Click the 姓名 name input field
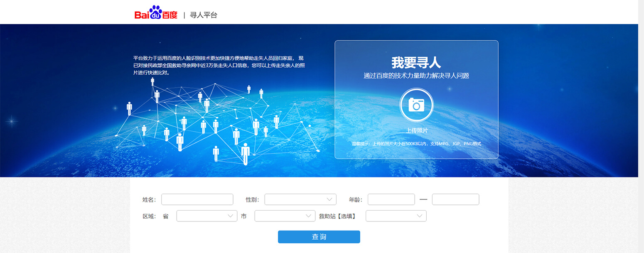The width and height of the screenshot is (644, 253). click(x=197, y=199)
